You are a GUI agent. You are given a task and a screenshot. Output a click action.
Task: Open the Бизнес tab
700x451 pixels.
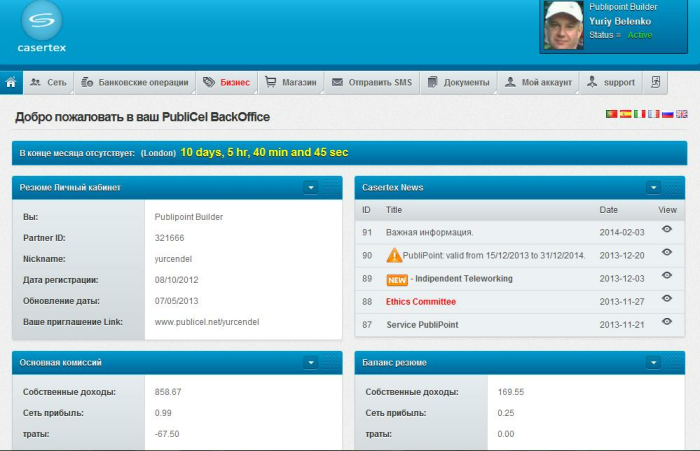point(227,83)
